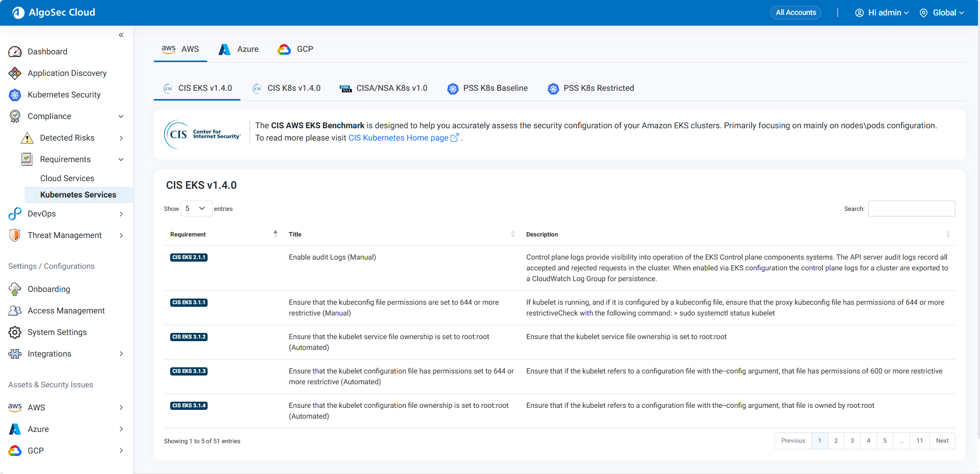The height and width of the screenshot is (474, 980).
Task: Collapse the sidebar with double-chevron icon
Action: [x=121, y=35]
